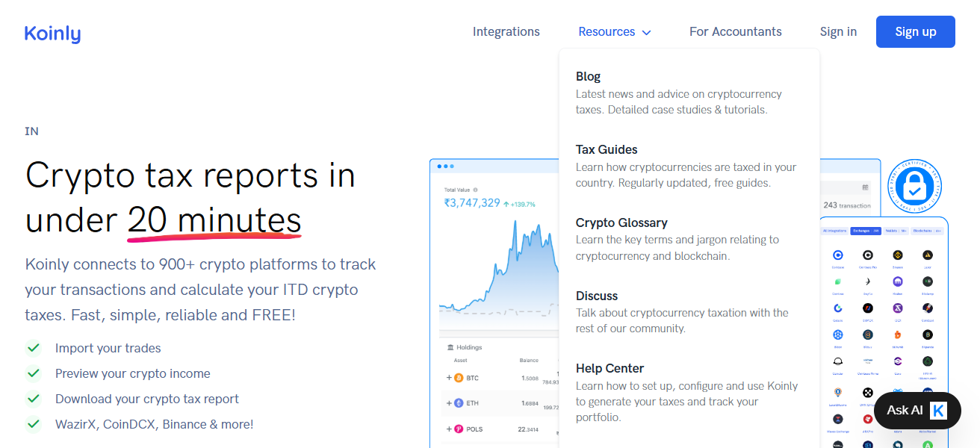Click the Coinbase exchange icon
This screenshot has height=448, width=980.
point(838,255)
